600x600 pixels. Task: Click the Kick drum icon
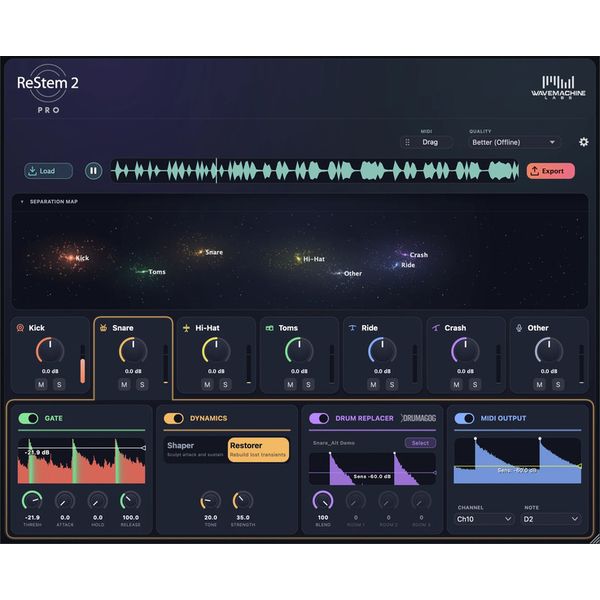point(20,328)
